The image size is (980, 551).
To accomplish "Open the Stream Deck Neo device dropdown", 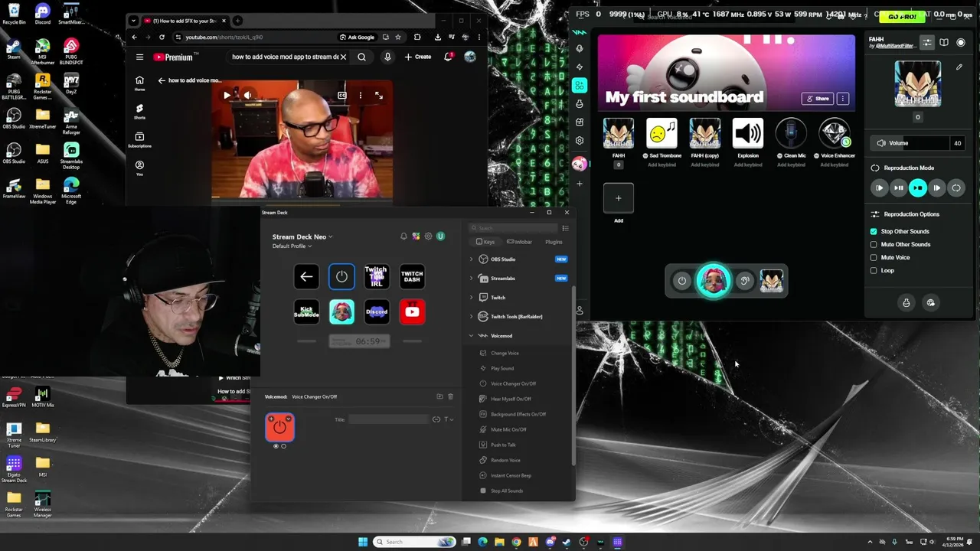I will pyautogui.click(x=302, y=236).
